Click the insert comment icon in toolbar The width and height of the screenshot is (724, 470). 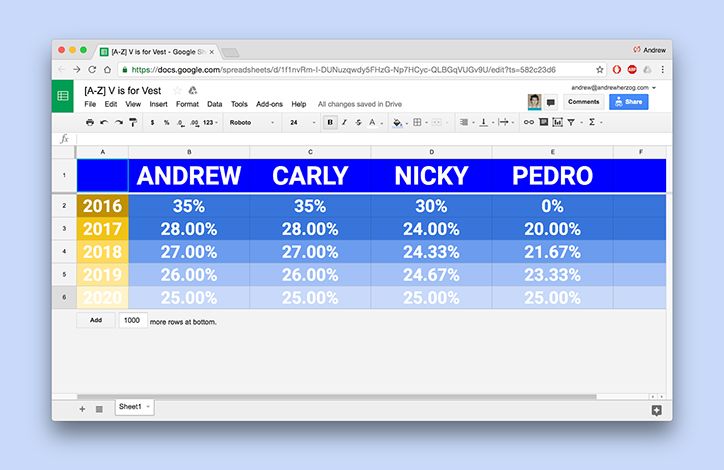tap(543, 122)
